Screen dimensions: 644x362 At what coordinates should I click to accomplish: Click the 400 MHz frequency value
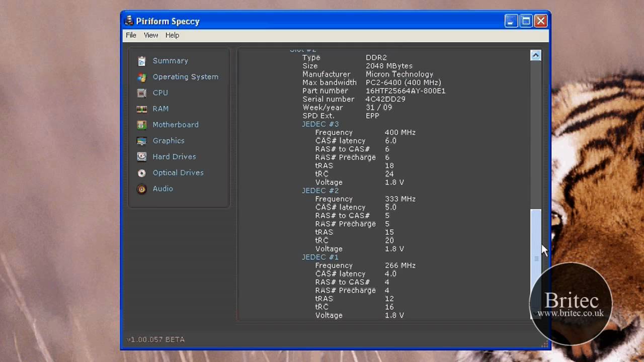400,132
